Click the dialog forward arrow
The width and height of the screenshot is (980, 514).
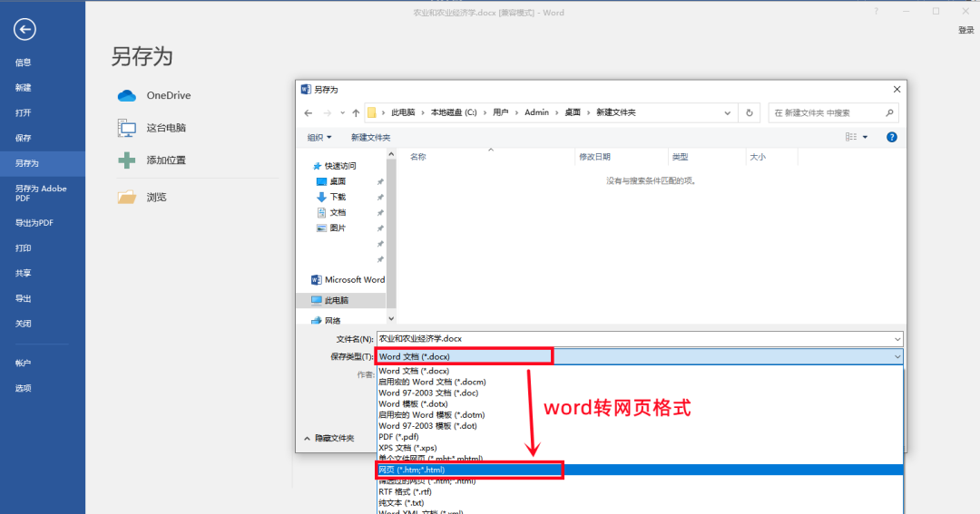pos(327,113)
